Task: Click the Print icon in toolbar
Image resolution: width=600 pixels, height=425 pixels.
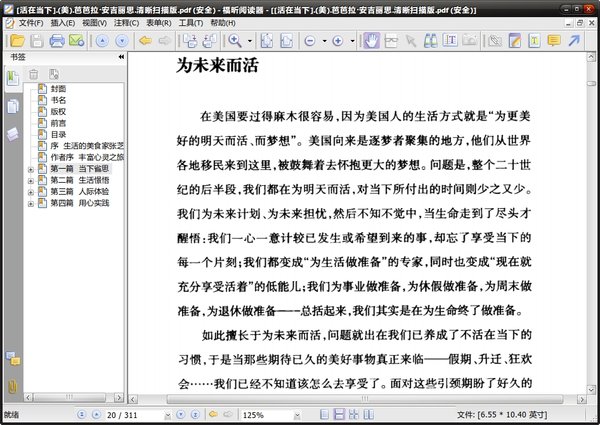Action: pos(58,41)
